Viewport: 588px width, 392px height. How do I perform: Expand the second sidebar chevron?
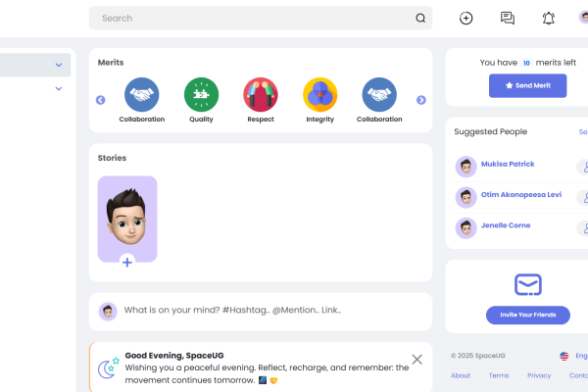click(59, 89)
